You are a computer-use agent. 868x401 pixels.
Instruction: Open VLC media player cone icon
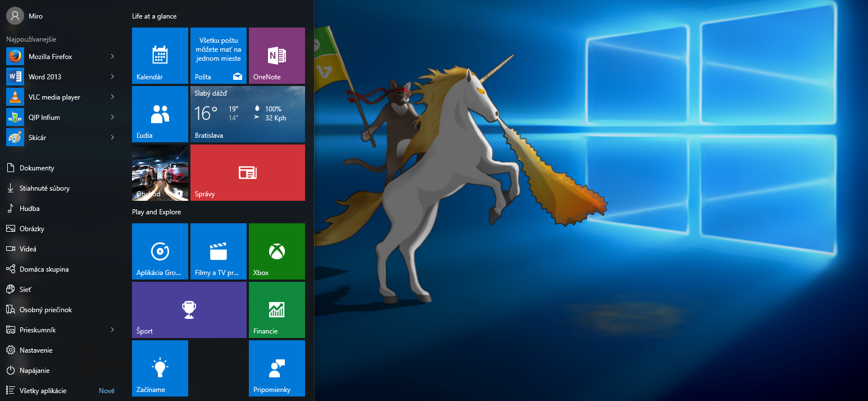coord(15,97)
